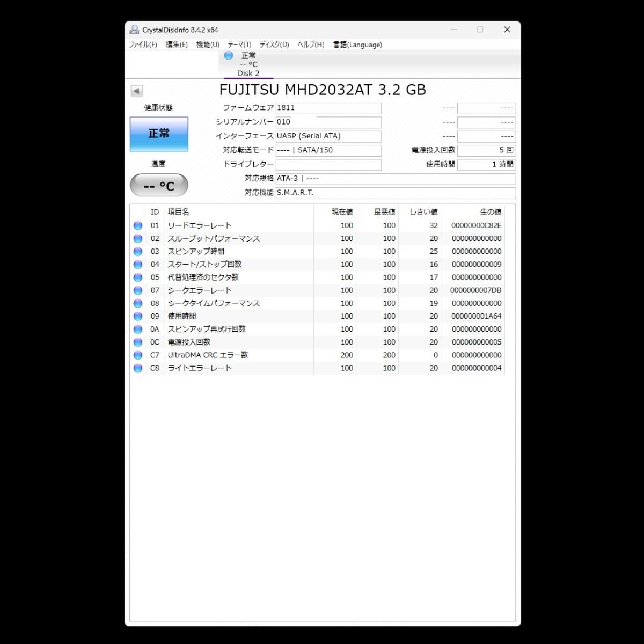The height and width of the screenshot is (644, 644).
Task: Minimize the CrystalDiskInfo window
Action: 454,30
